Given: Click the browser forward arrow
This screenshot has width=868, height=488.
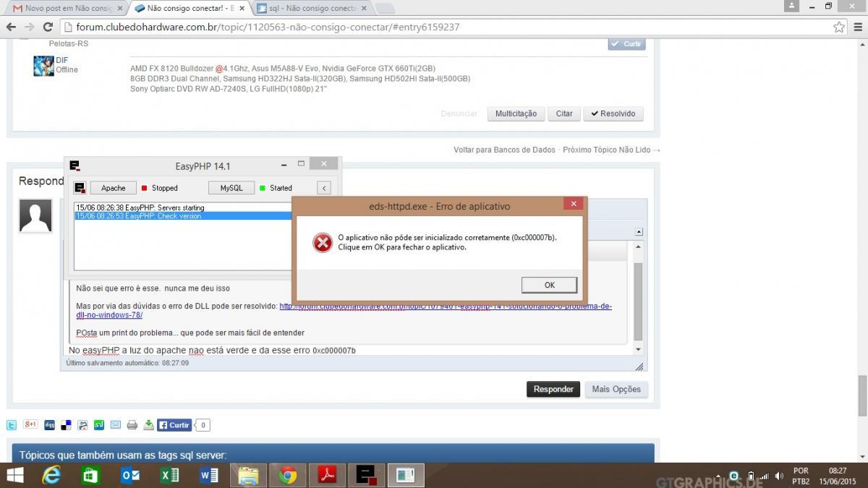Looking at the screenshot, I should [30, 27].
